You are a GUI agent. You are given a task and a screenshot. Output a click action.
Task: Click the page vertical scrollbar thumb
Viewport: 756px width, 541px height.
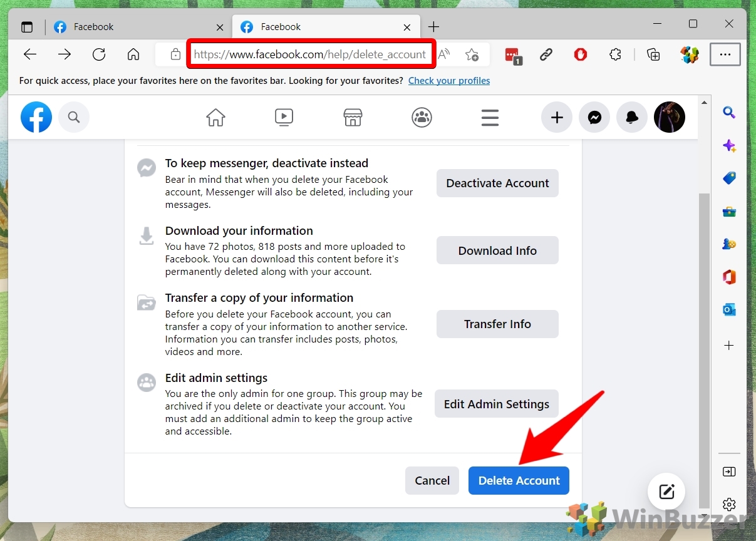705,349
